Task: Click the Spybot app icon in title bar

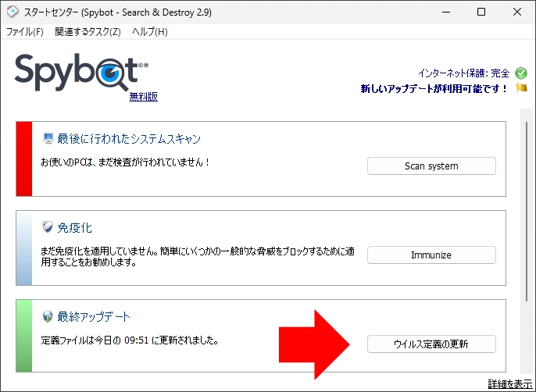Action: 13,12
